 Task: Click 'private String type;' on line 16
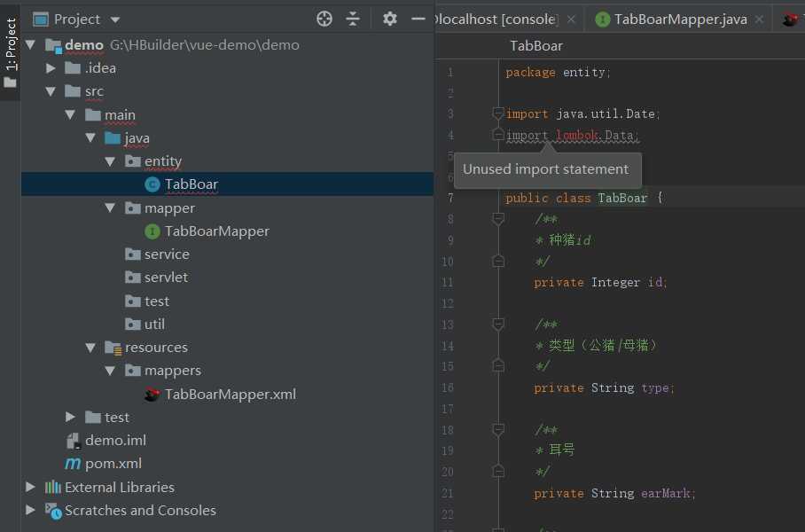click(x=604, y=387)
